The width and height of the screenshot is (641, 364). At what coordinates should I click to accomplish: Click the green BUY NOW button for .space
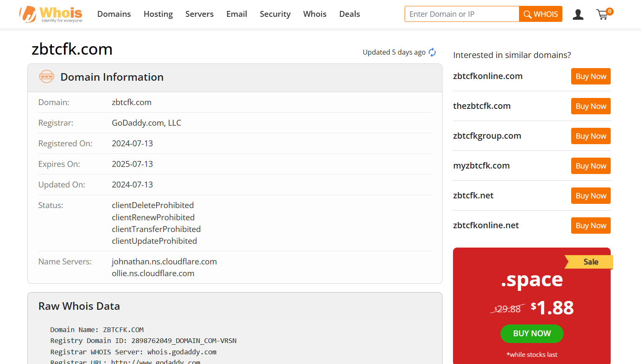pos(532,333)
